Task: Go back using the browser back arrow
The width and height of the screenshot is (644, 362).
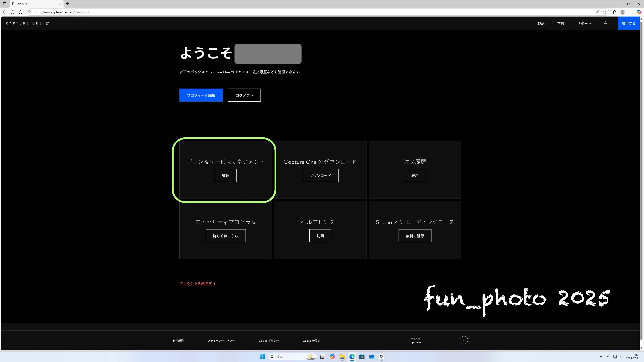Action: (5, 12)
